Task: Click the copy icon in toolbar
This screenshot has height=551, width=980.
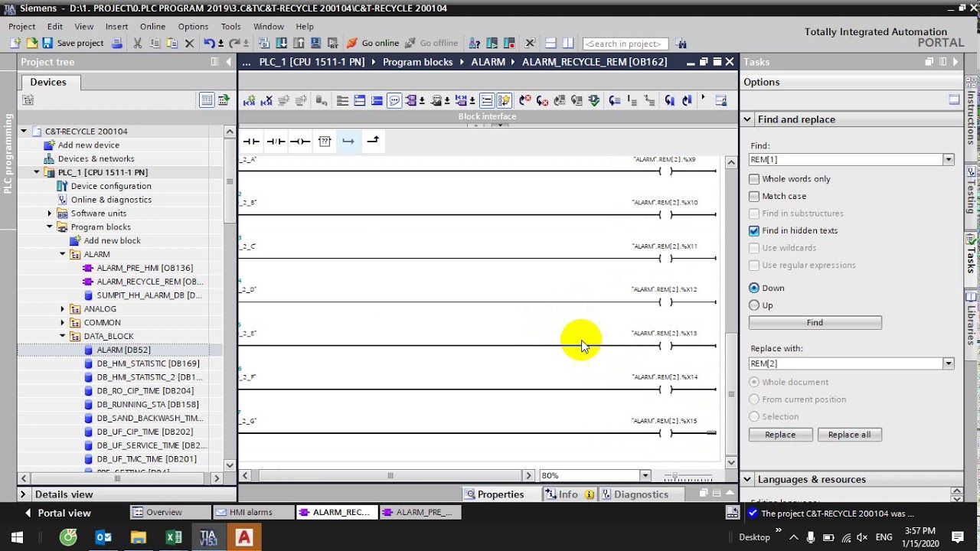Action: 155,43
